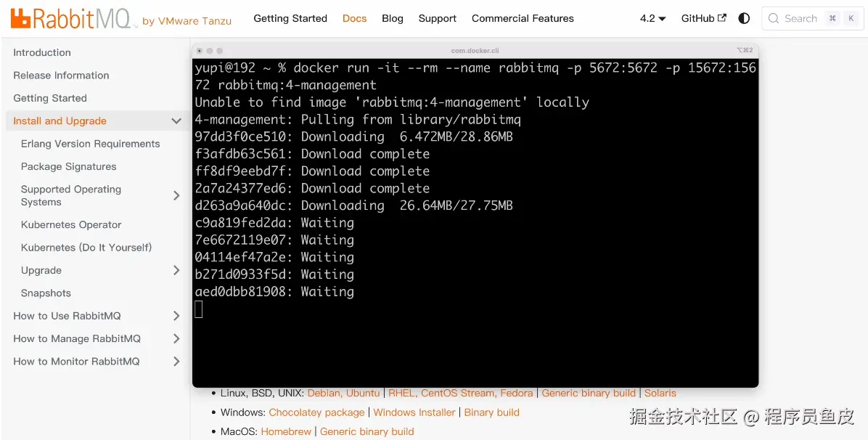Open the Chocolatey package link
Image resolution: width=868 pixels, height=440 pixels.
tap(316, 412)
